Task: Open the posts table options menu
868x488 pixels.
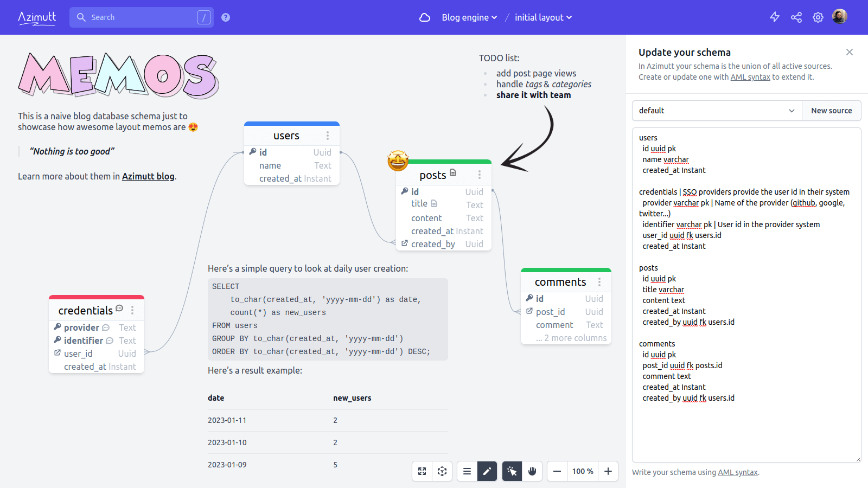Action: pos(479,175)
